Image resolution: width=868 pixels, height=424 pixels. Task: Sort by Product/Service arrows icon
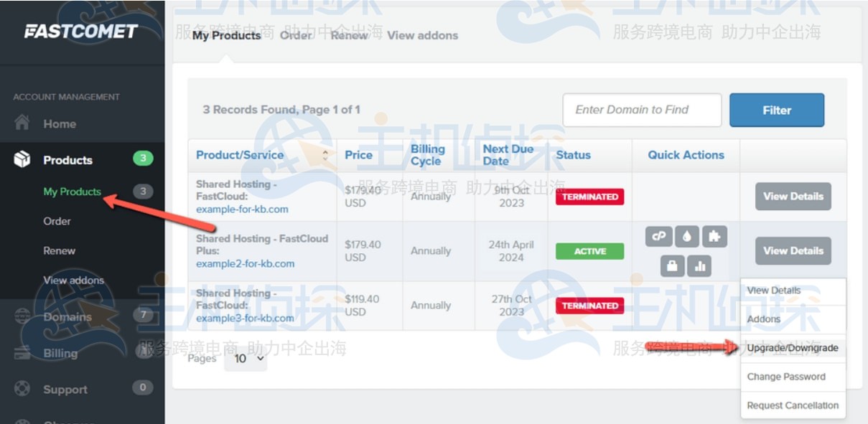pos(325,155)
